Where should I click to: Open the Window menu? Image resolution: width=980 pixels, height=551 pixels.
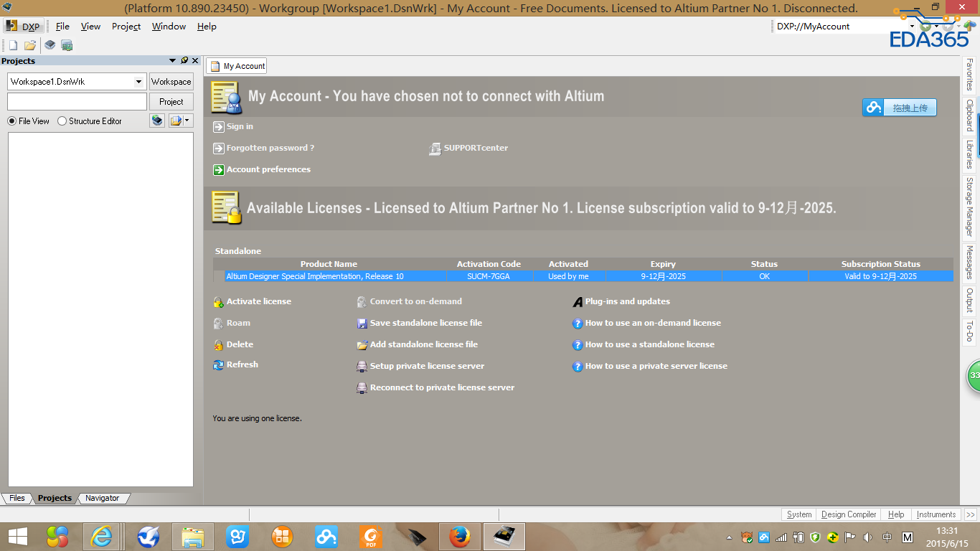pyautogui.click(x=169, y=27)
